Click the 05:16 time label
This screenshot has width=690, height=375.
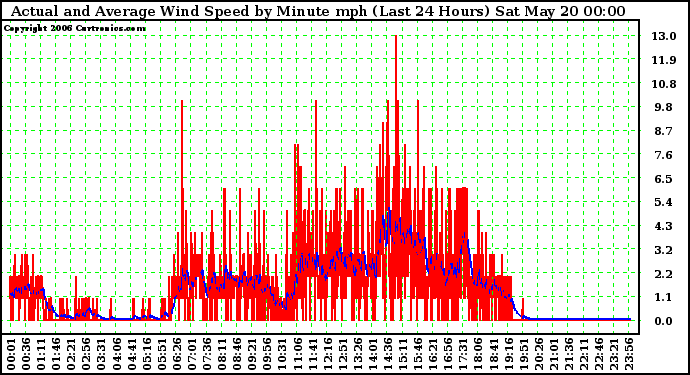point(147,354)
